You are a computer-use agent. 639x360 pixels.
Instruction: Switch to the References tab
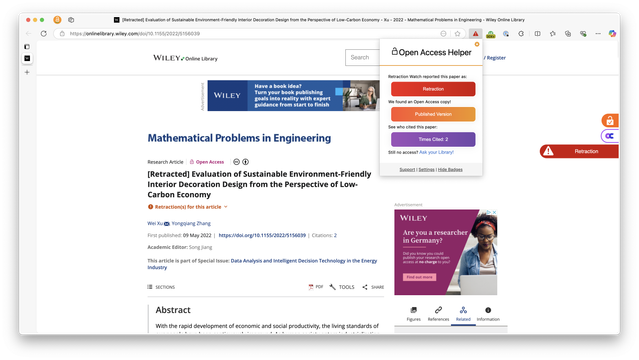438,314
